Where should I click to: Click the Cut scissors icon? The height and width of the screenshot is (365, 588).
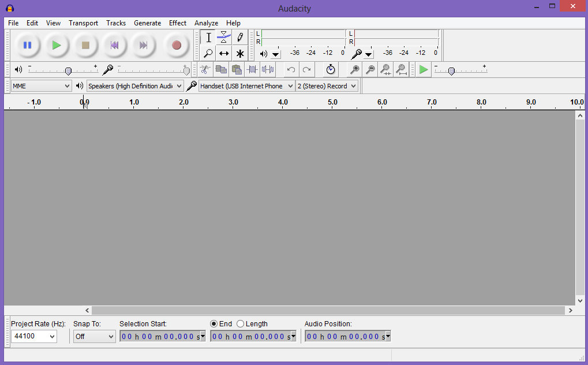click(205, 69)
